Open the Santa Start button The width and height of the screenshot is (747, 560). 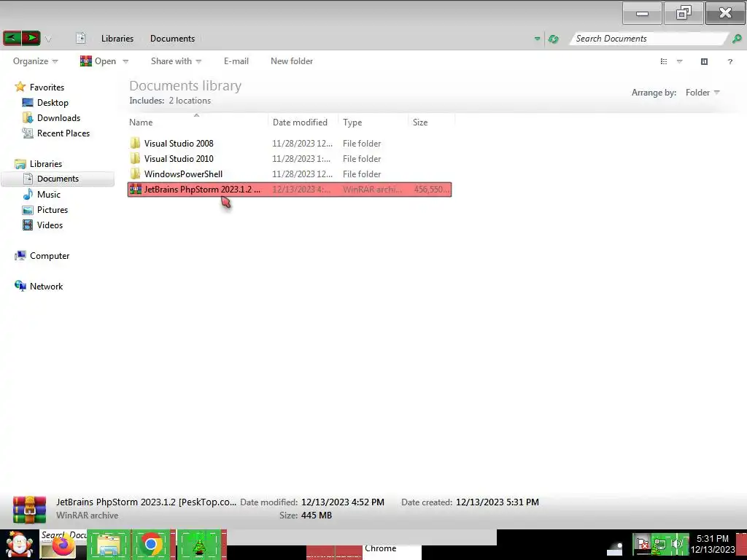19,545
